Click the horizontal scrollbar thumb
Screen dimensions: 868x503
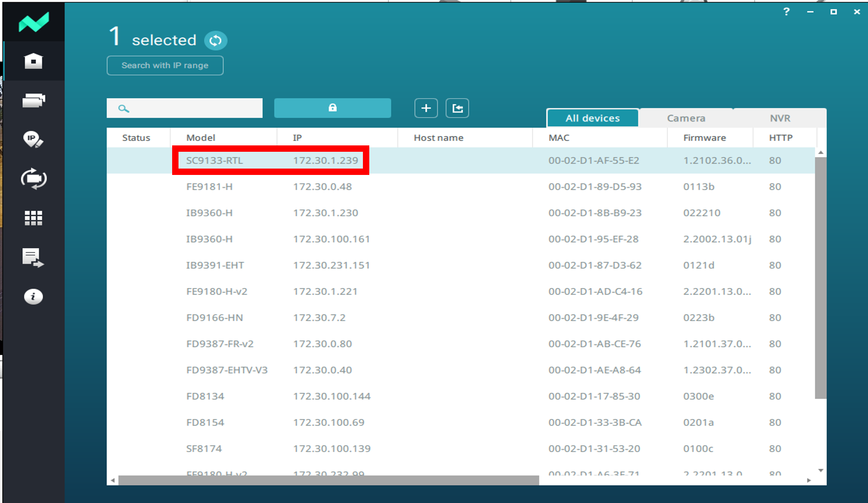click(x=329, y=480)
